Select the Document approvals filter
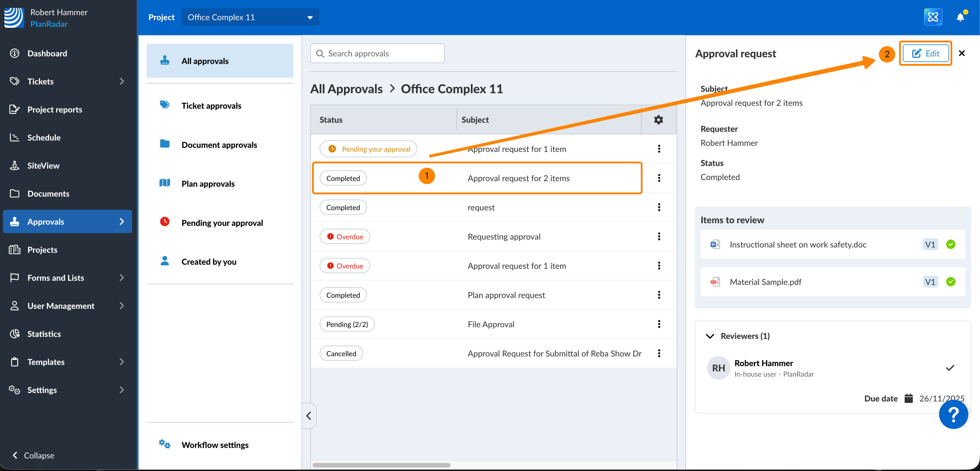The image size is (980, 471). [219, 145]
